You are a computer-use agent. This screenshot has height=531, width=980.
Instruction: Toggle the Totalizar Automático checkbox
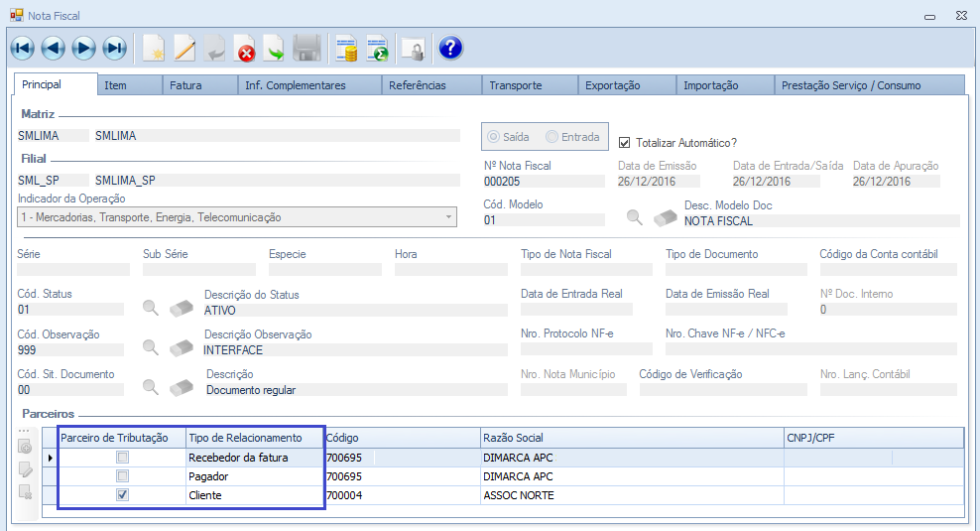[x=625, y=143]
